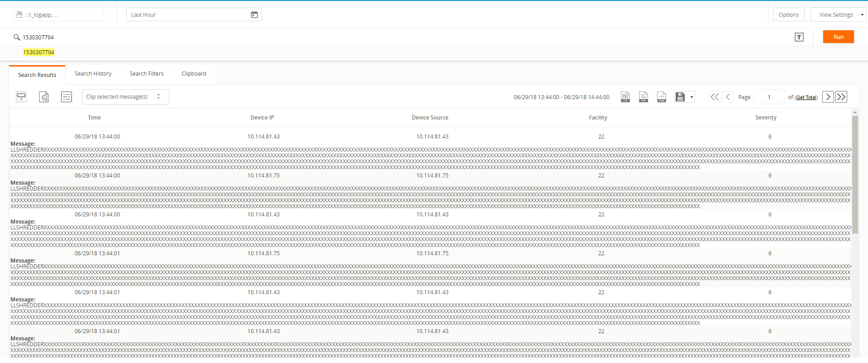Click the Device IP column header
Image resolution: width=868 pixels, height=363 pixels.
[x=262, y=118]
